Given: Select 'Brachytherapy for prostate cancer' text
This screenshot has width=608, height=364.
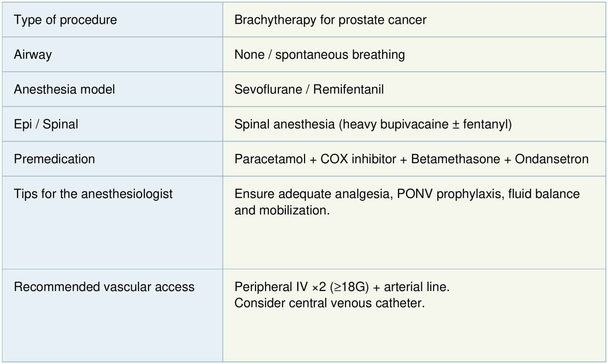Looking at the screenshot, I should pyautogui.click(x=330, y=20).
